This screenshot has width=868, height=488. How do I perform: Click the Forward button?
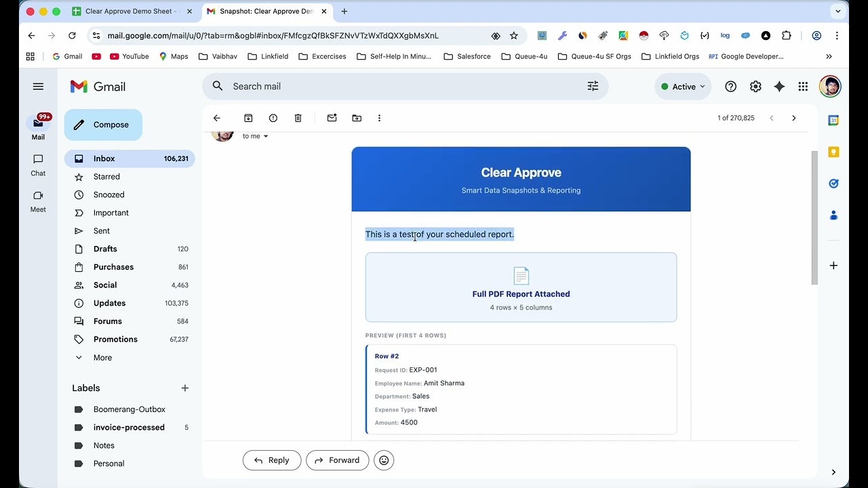click(337, 460)
